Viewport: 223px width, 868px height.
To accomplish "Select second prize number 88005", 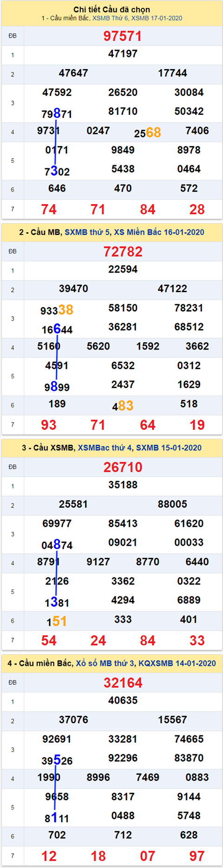I will click(x=172, y=504).
